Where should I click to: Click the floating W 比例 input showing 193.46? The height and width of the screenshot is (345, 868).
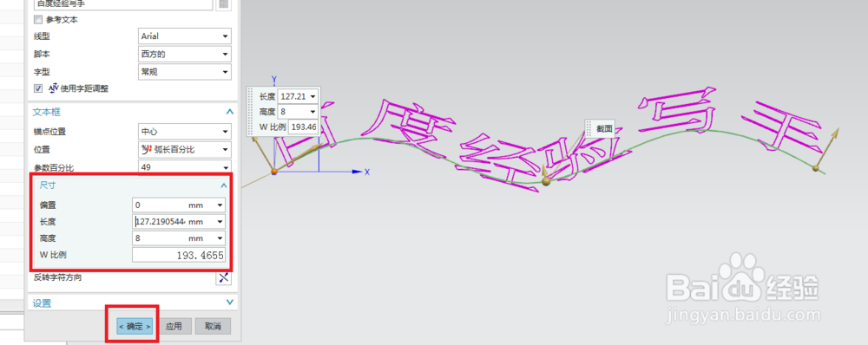click(303, 127)
